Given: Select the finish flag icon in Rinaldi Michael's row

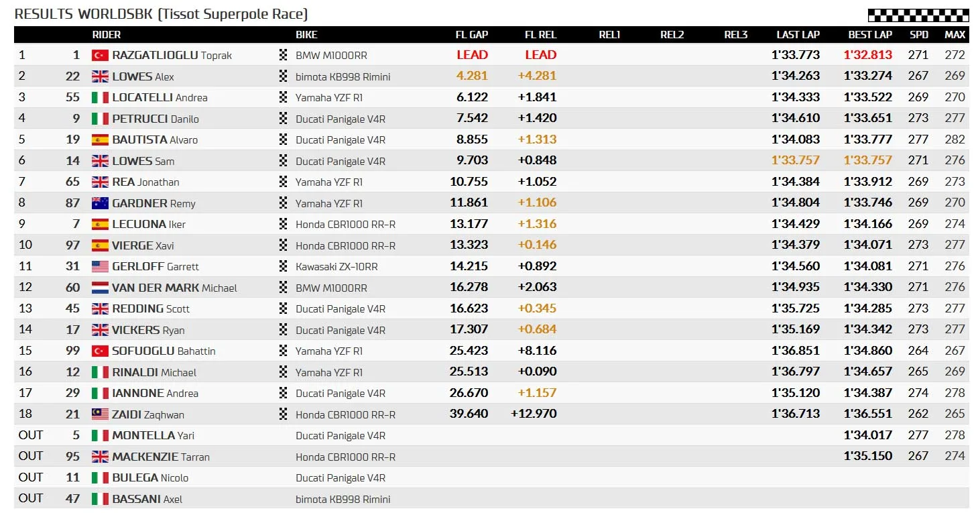Looking at the screenshot, I should (283, 372).
